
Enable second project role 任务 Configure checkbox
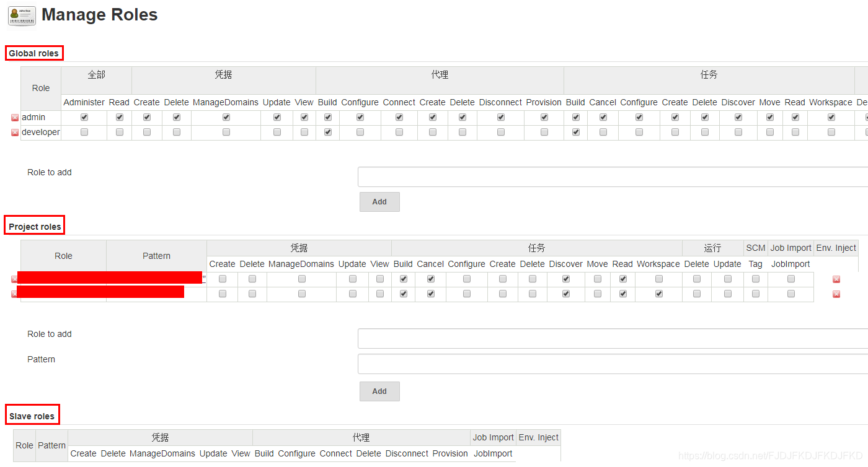point(467,294)
